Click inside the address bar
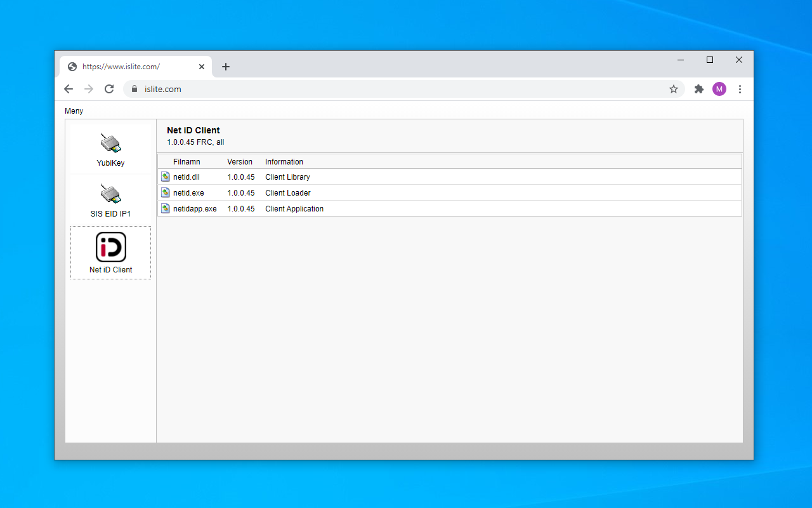This screenshot has height=508, width=812. 254,89
